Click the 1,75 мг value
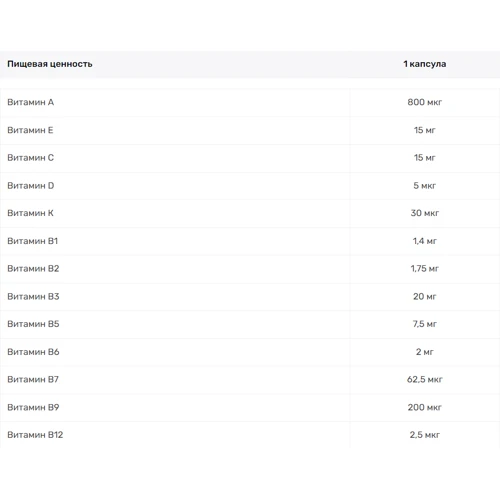 [424, 269]
